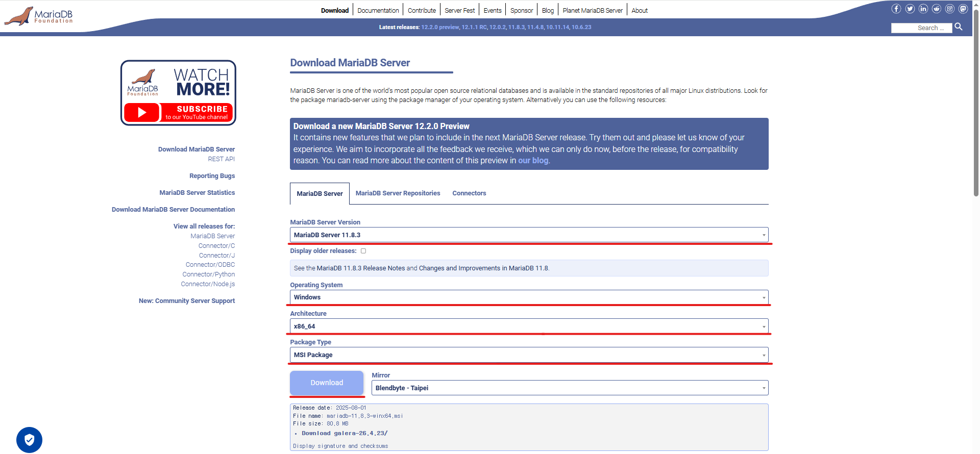Open the Blog menu item
The image size is (980, 454).
[x=548, y=10]
